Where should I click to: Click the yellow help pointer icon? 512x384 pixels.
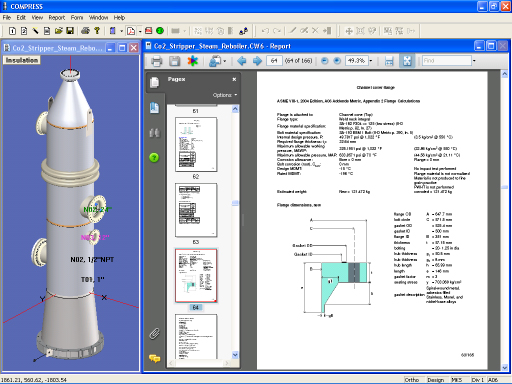97,31
